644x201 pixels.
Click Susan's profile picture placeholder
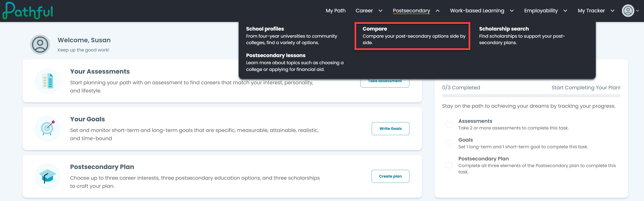pyautogui.click(x=40, y=45)
